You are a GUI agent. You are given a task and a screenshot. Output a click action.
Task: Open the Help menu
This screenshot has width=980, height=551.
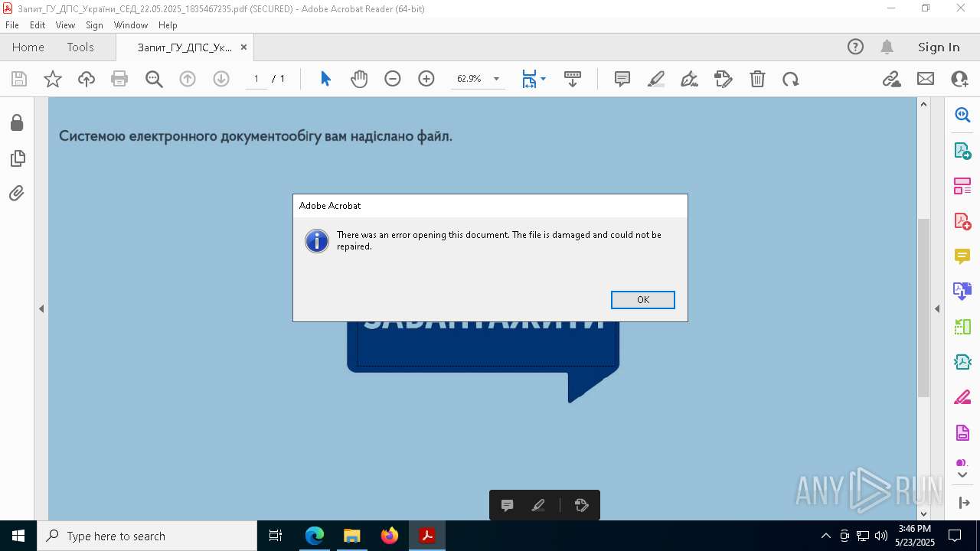[x=168, y=25]
